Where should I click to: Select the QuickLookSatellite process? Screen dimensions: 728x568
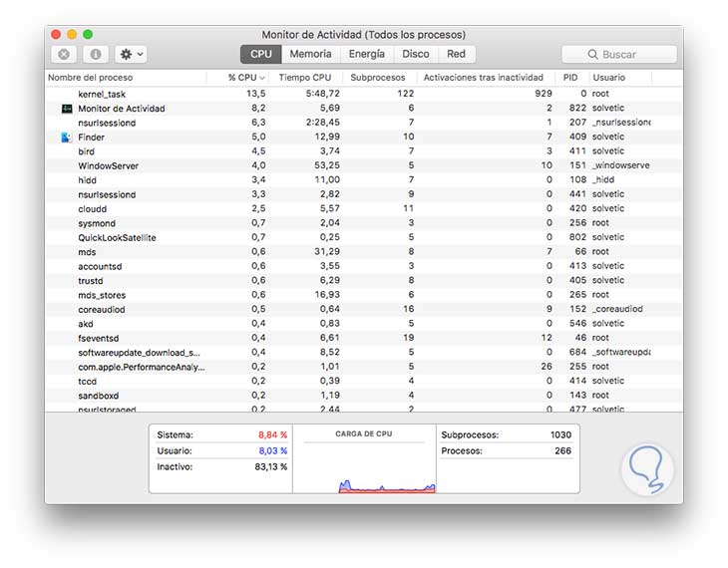(x=364, y=237)
